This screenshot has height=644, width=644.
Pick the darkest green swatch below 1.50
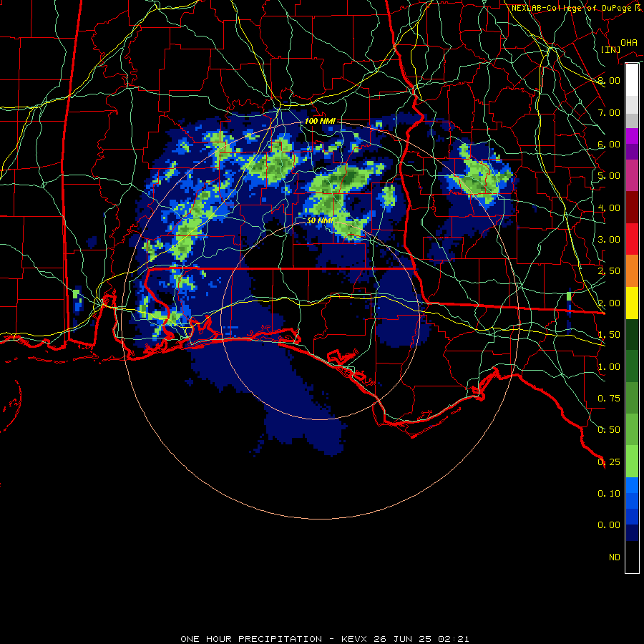click(632, 335)
